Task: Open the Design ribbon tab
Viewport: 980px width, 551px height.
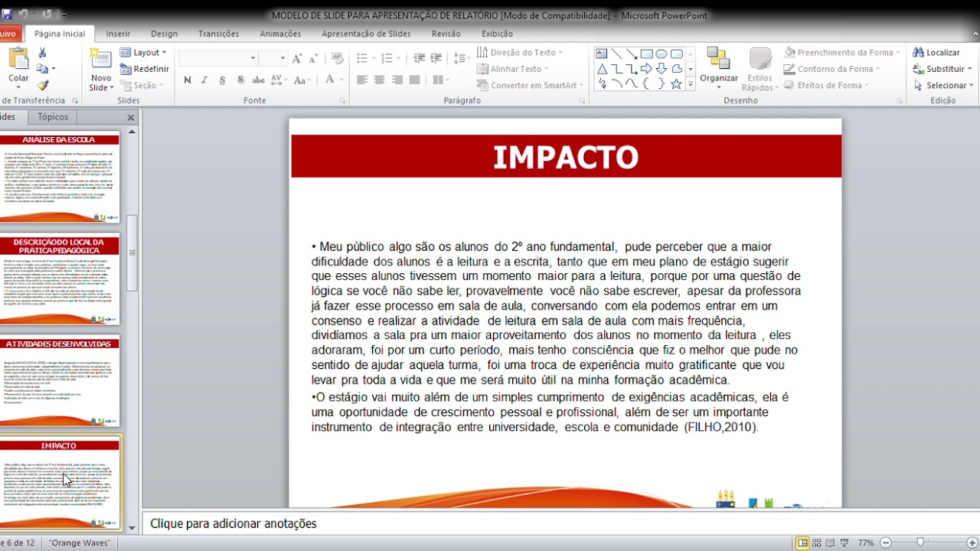Action: tap(164, 34)
